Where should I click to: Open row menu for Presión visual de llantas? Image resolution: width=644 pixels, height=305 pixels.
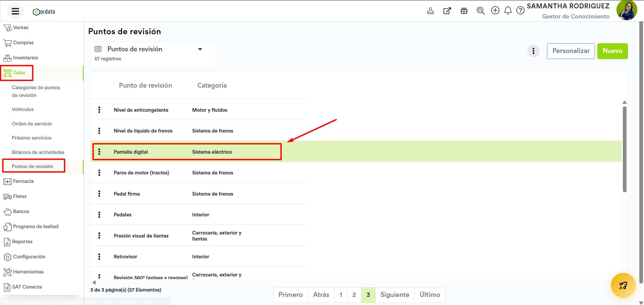click(x=99, y=236)
